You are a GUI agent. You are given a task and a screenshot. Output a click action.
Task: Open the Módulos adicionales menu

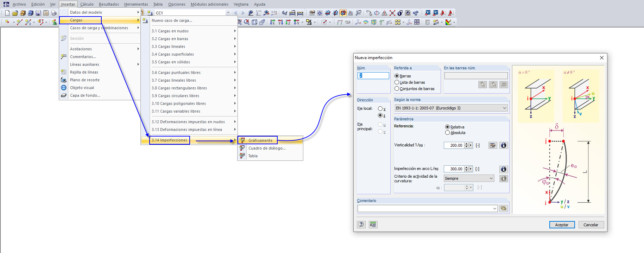pos(209,4)
